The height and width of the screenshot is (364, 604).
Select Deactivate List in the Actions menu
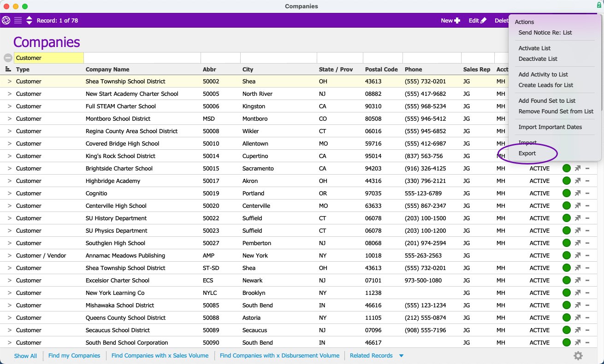(538, 59)
